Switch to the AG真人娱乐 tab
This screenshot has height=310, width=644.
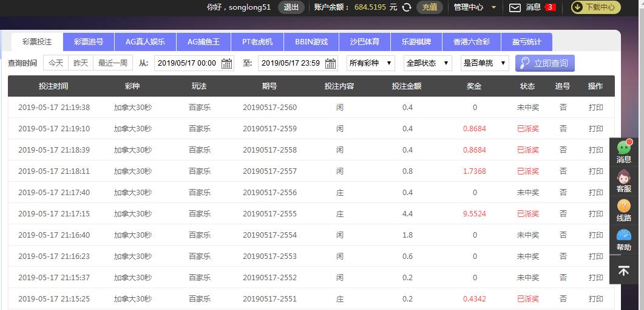coord(145,42)
